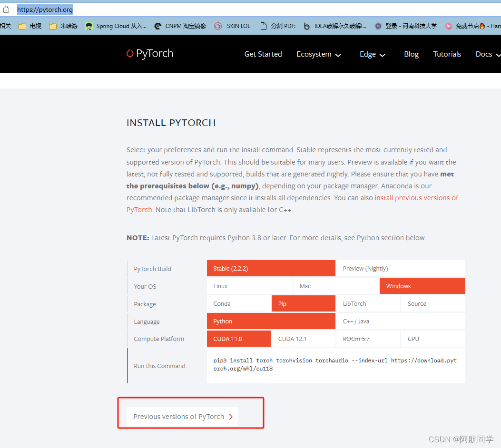
Task: Choose CUDA 11.8 compute platform
Action: click(239, 339)
